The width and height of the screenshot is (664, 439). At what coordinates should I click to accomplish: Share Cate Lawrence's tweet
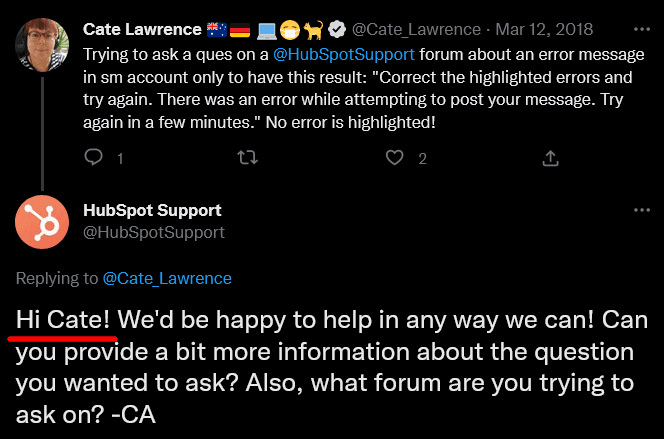tap(549, 158)
